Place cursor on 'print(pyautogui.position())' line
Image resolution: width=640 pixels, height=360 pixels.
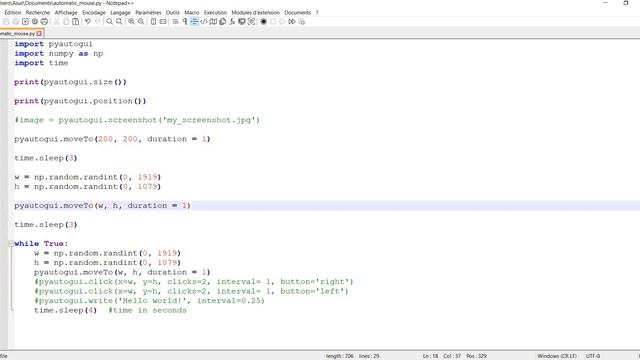(x=80, y=101)
